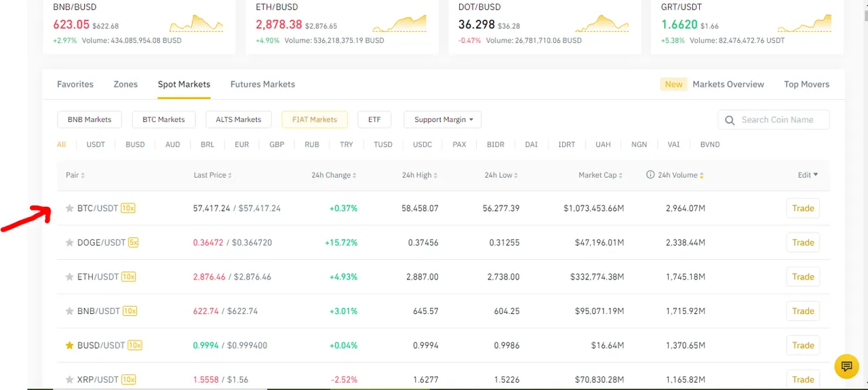The height and width of the screenshot is (390, 868).
Task: Trade the BNB/USDT pair
Action: coord(803,311)
